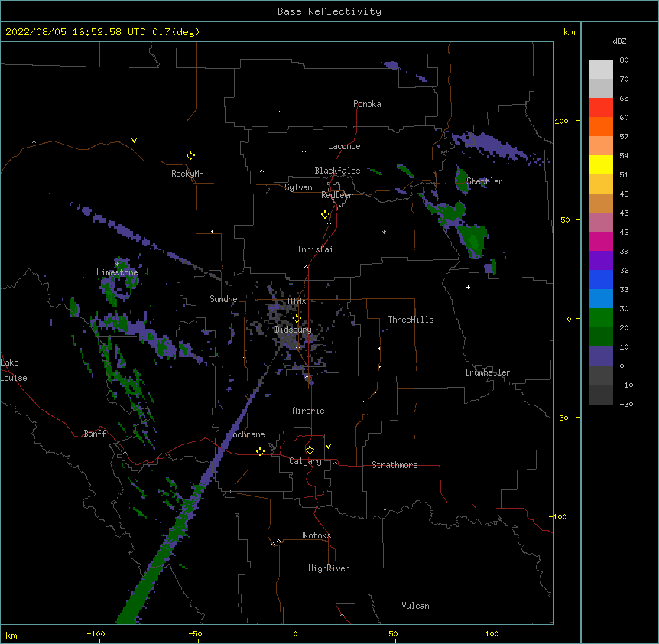The image size is (659, 644).
Task: Select the Olds label
Action: tap(297, 301)
